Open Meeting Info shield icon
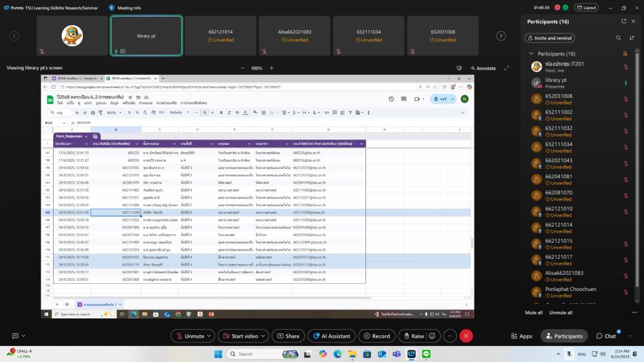 click(x=112, y=8)
